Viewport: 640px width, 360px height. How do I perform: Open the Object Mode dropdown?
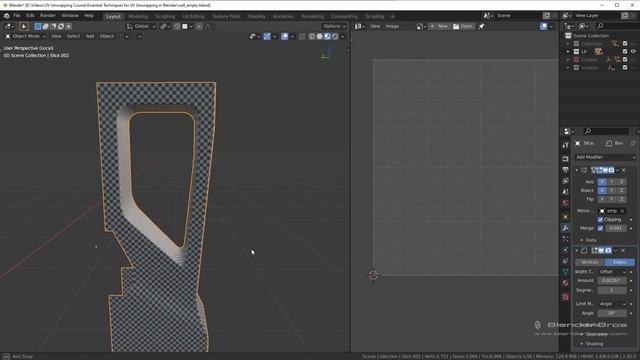click(25, 36)
